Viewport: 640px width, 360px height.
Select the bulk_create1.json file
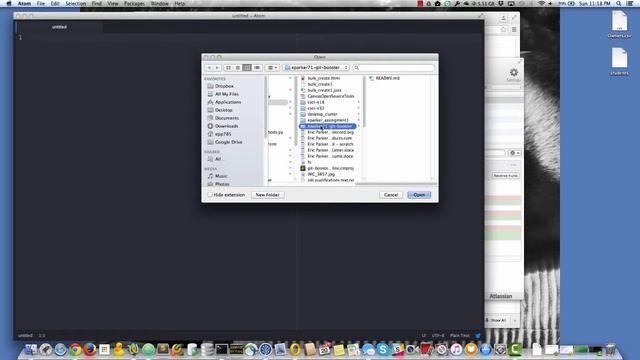click(x=324, y=90)
